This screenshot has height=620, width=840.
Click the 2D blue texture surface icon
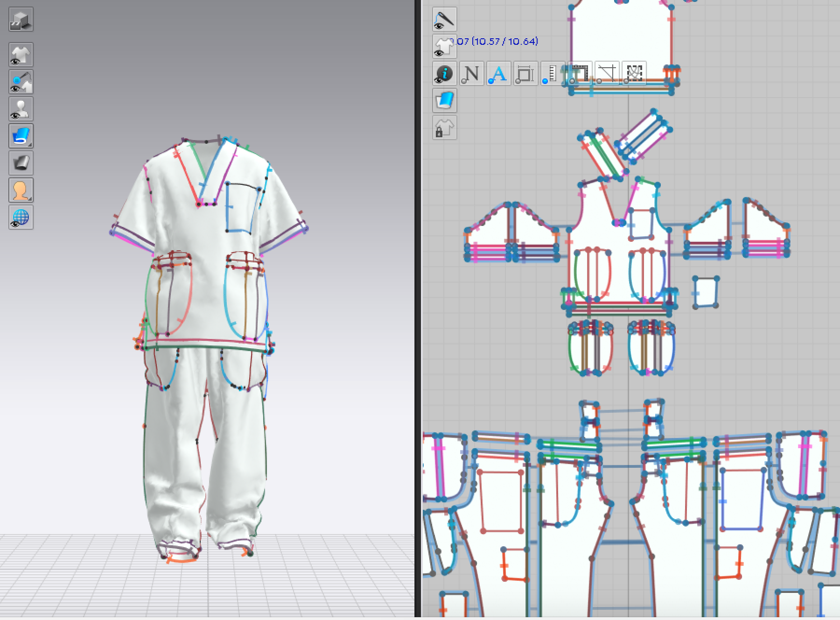[445, 100]
